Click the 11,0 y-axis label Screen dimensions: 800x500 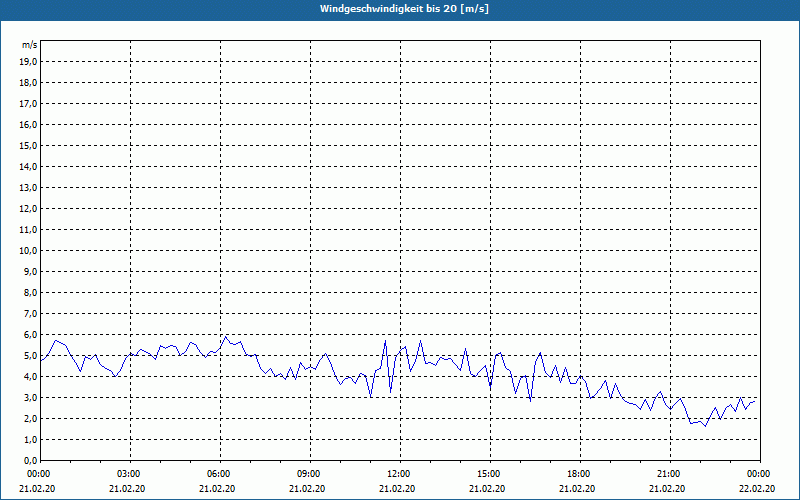click(x=28, y=230)
